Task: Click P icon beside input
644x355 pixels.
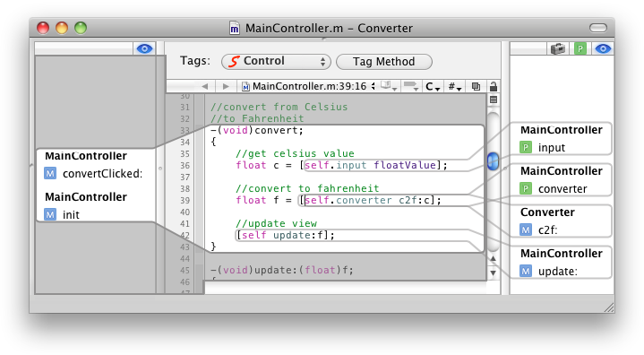Action: point(526,148)
